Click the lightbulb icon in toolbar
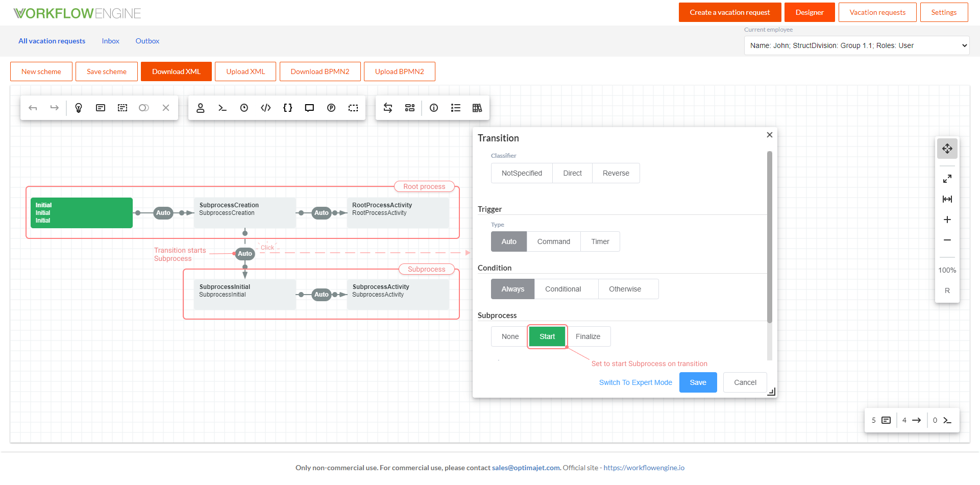The width and height of the screenshot is (980, 485). pos(79,108)
